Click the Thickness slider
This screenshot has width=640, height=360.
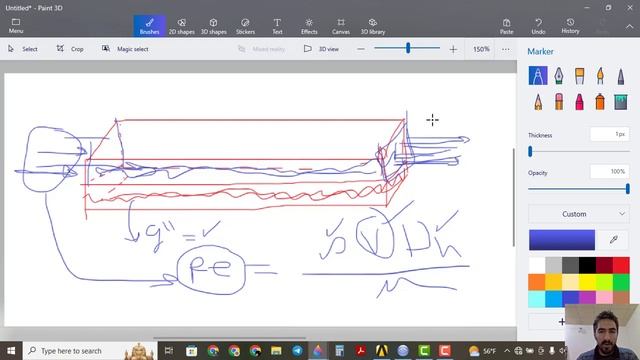point(579,151)
